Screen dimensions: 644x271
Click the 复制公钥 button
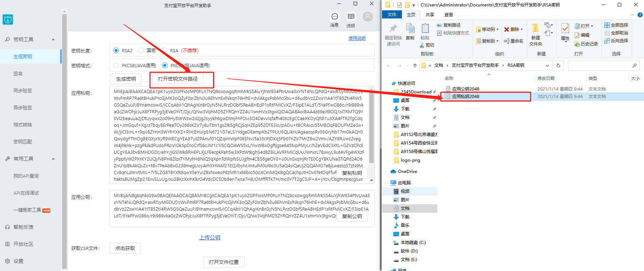point(352,216)
